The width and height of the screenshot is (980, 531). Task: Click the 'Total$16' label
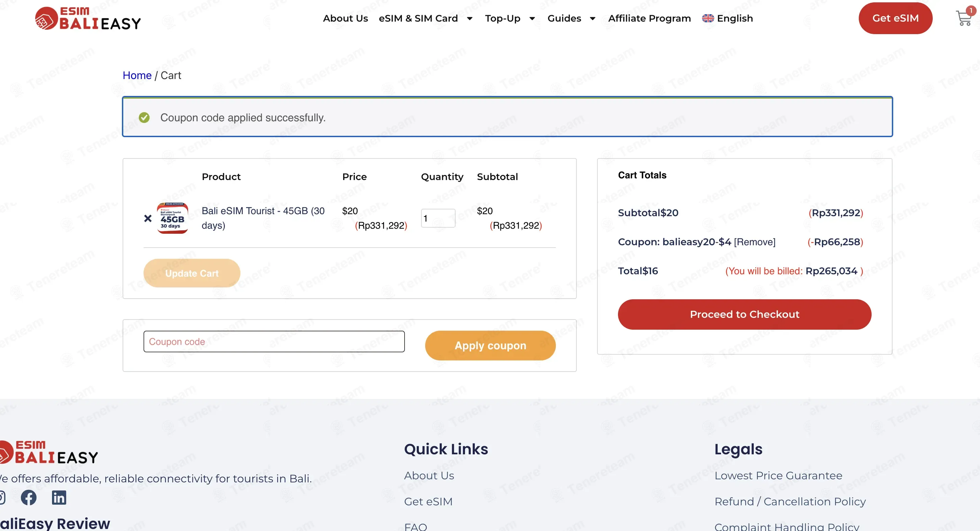(638, 271)
